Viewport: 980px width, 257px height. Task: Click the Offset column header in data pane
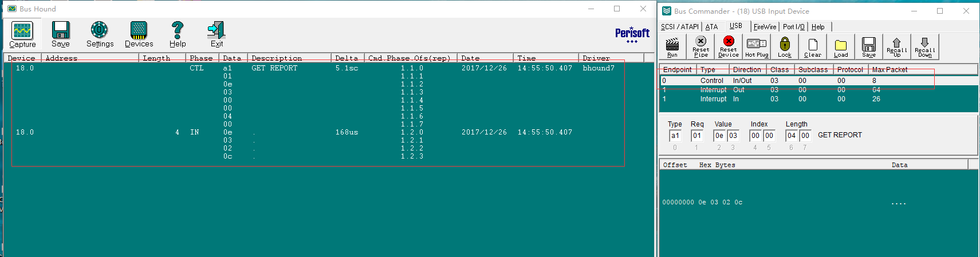675,165
